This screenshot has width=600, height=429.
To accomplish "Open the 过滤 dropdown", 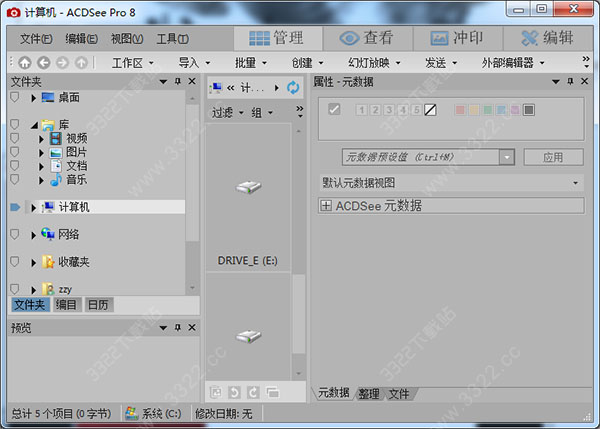I will pos(228,113).
